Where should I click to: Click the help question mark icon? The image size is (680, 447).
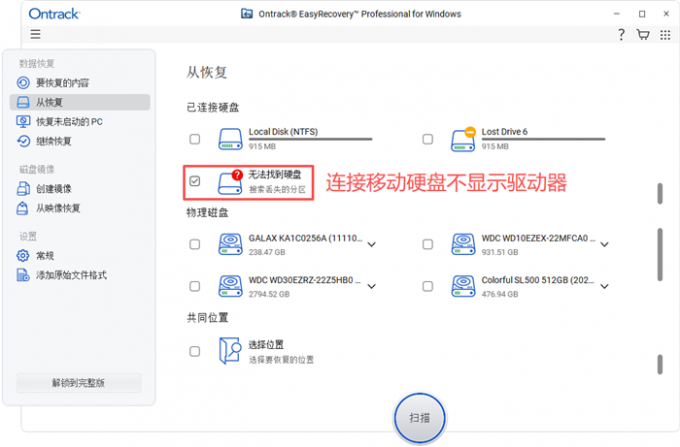coord(621,34)
